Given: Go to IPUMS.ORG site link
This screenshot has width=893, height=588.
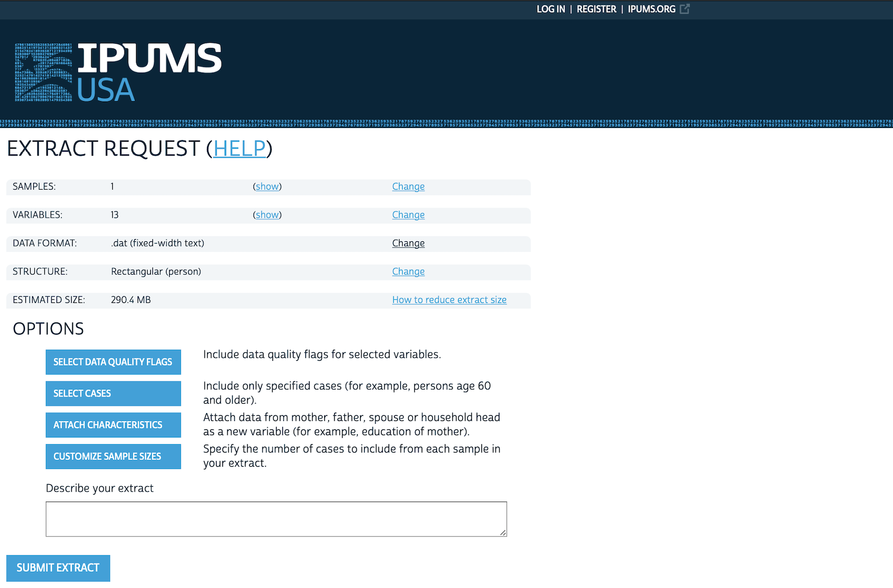Looking at the screenshot, I should click(651, 9).
